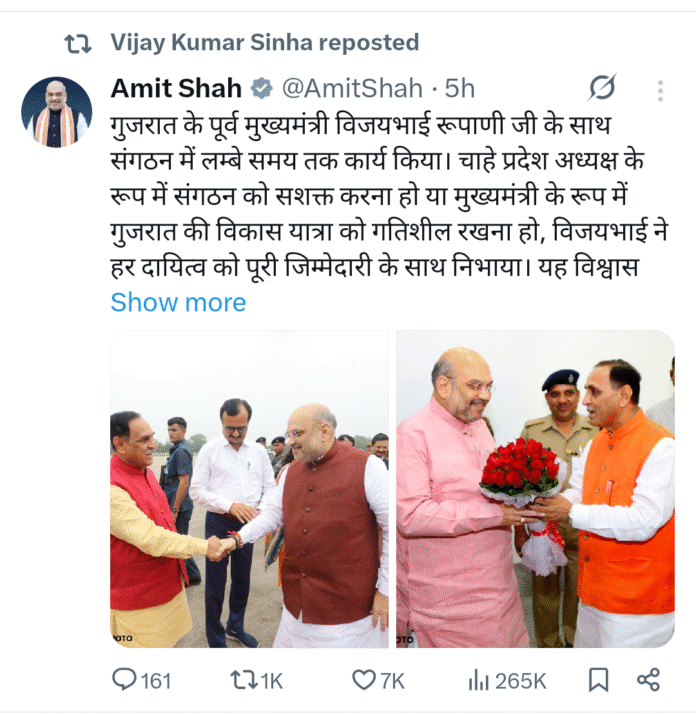Open the three-dot more options menu
Image resolution: width=696 pixels, height=715 pixels.
[x=660, y=90]
